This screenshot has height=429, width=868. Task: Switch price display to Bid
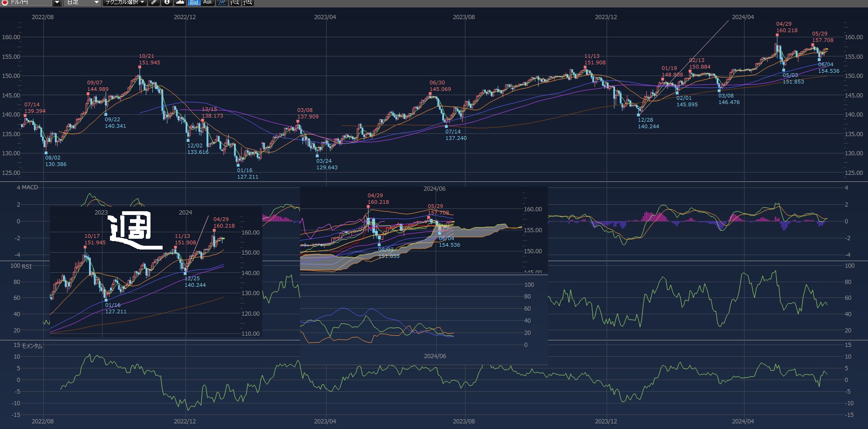(194, 2)
